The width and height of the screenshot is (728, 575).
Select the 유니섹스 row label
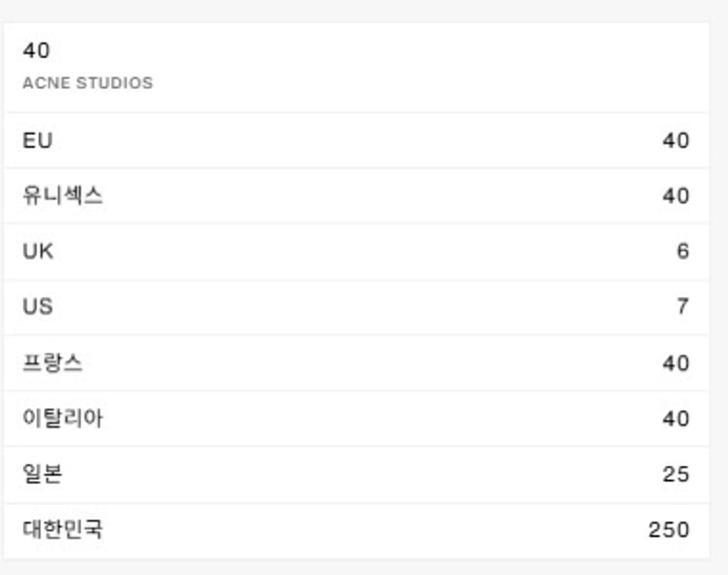[63, 196]
